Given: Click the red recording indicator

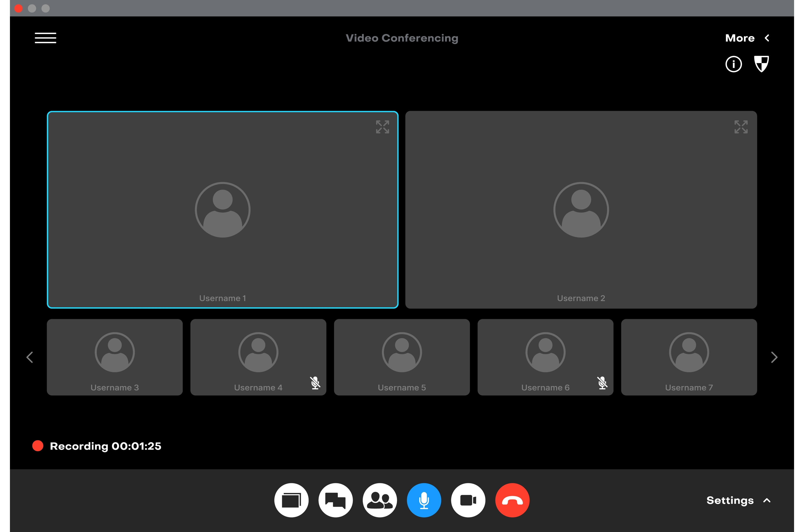Looking at the screenshot, I should (x=38, y=446).
